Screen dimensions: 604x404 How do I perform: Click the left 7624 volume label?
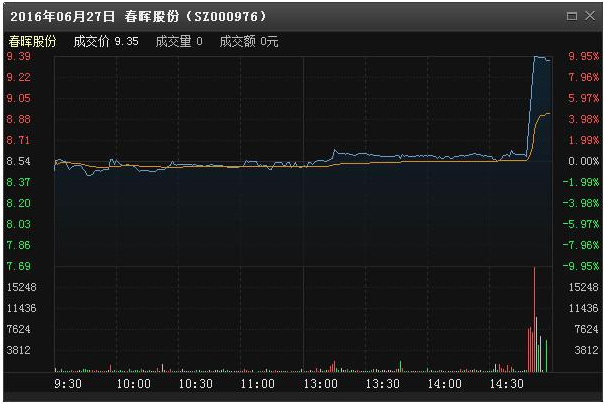[x=18, y=329]
